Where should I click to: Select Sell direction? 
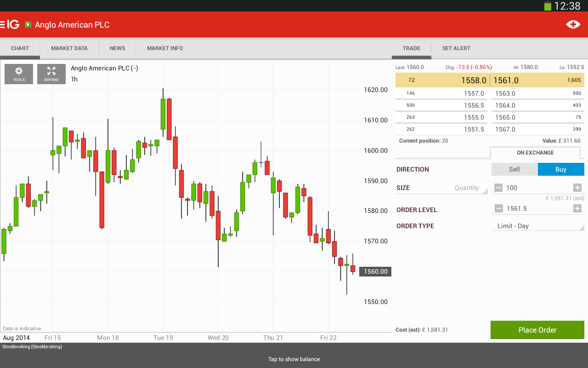tap(514, 169)
